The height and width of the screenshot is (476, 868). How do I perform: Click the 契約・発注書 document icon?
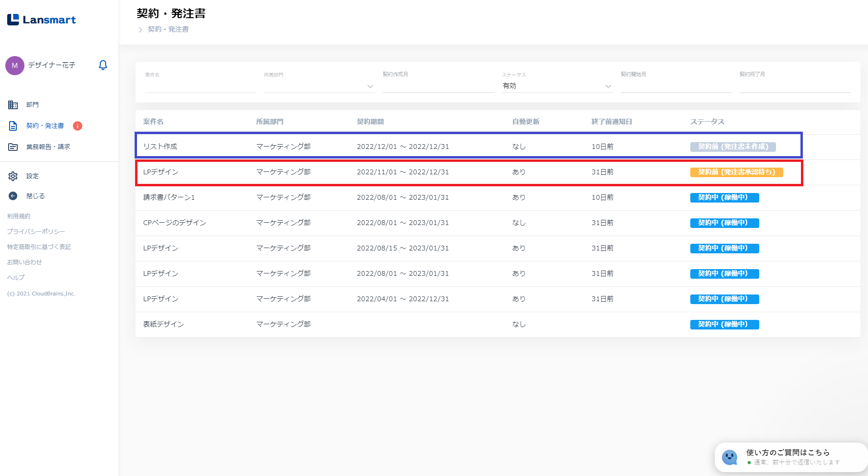click(13, 126)
